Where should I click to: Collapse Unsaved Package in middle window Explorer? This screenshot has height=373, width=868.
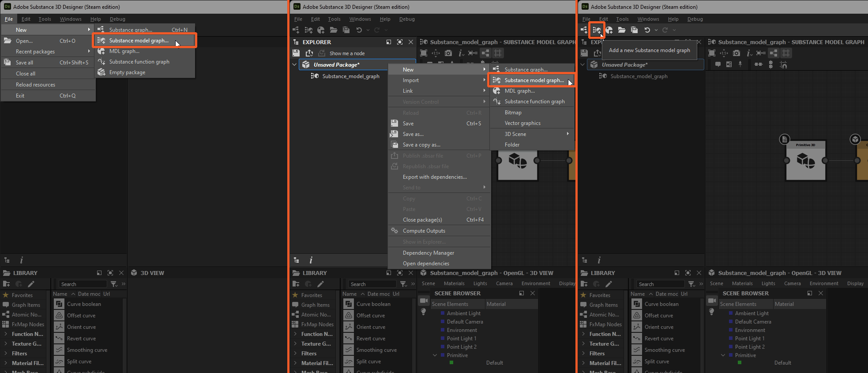[294, 64]
